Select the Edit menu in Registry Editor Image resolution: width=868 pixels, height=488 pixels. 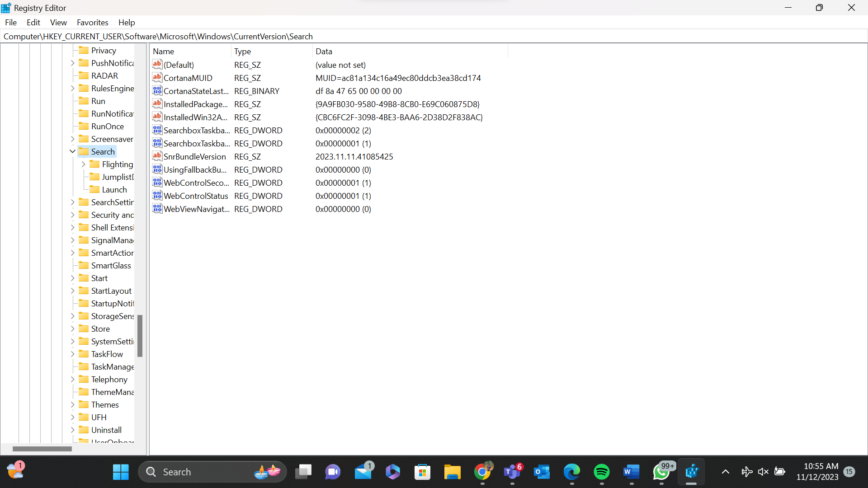[x=33, y=22]
